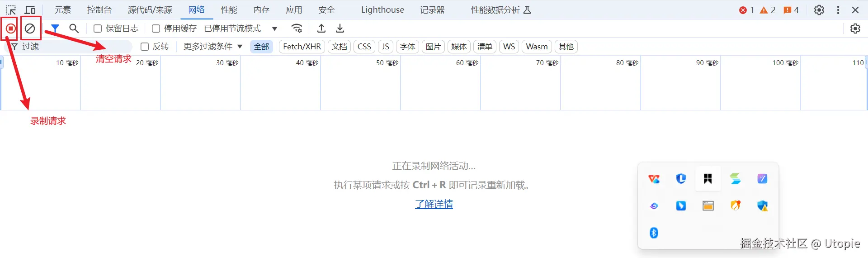The width and height of the screenshot is (868, 258).
Task: Open the green-blue S tray icon
Action: point(736,179)
